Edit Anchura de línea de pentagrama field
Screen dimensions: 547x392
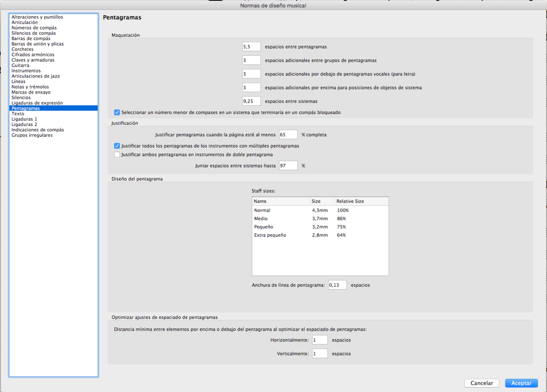point(337,285)
